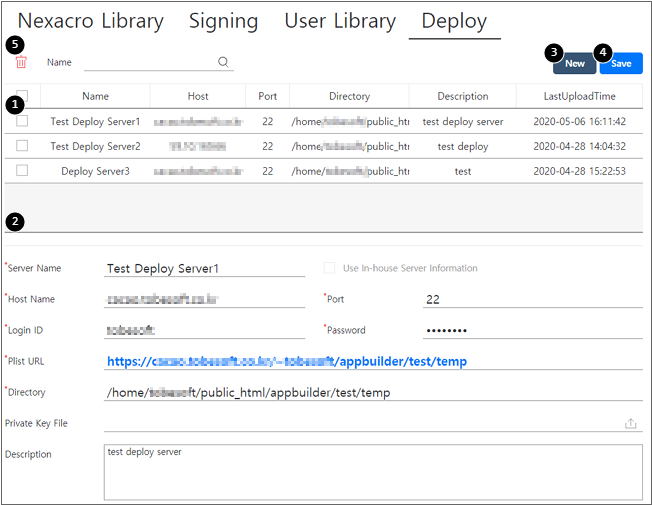Go to the User Library tab

[340, 21]
